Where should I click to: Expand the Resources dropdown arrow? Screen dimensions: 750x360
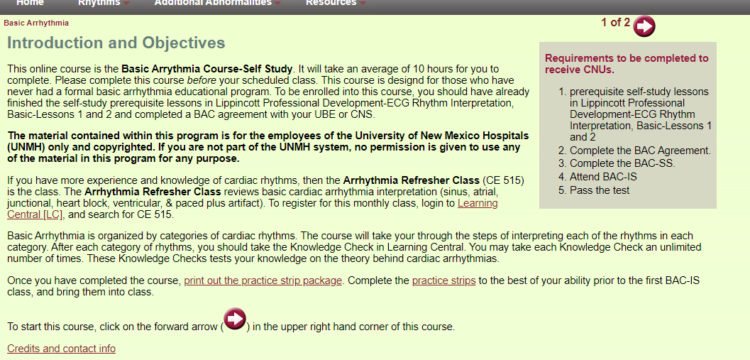click(363, 3)
